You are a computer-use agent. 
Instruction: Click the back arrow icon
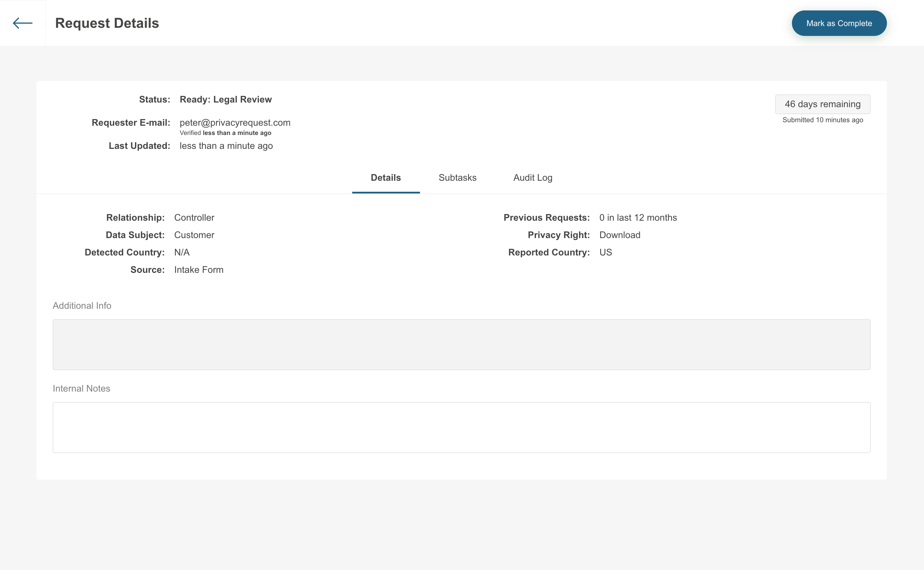coord(23,23)
